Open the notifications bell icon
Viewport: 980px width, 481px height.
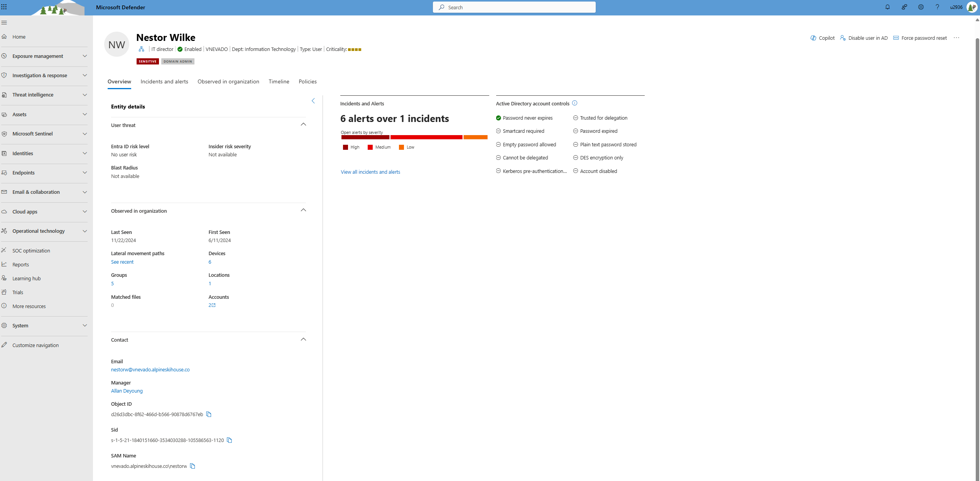tap(887, 7)
